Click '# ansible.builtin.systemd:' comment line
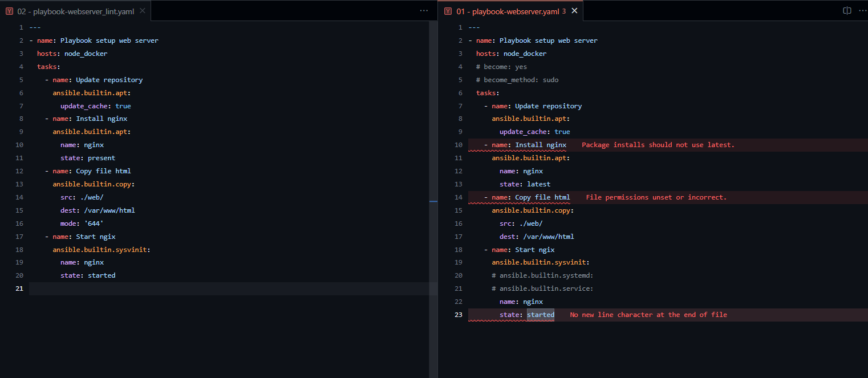The width and height of the screenshot is (868, 378). 543,275
